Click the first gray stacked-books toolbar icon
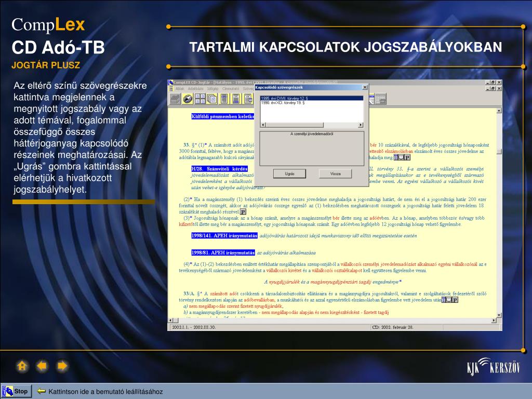 click(175, 99)
